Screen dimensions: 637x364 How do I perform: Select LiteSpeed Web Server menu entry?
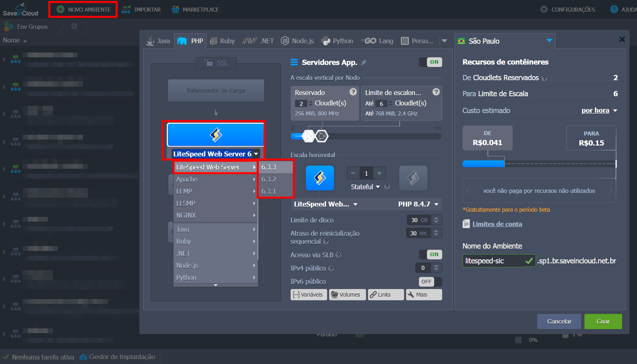[216, 167]
